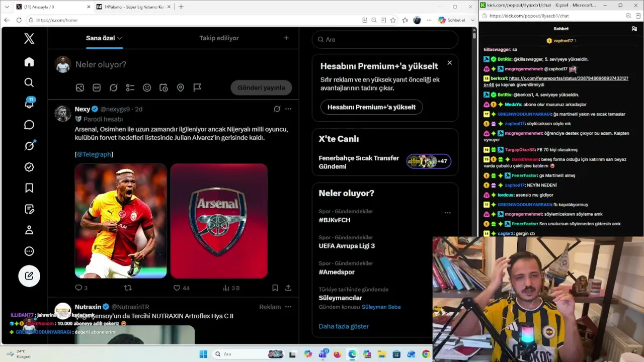Open Explore with the sidebar magnifier icon

click(29, 82)
